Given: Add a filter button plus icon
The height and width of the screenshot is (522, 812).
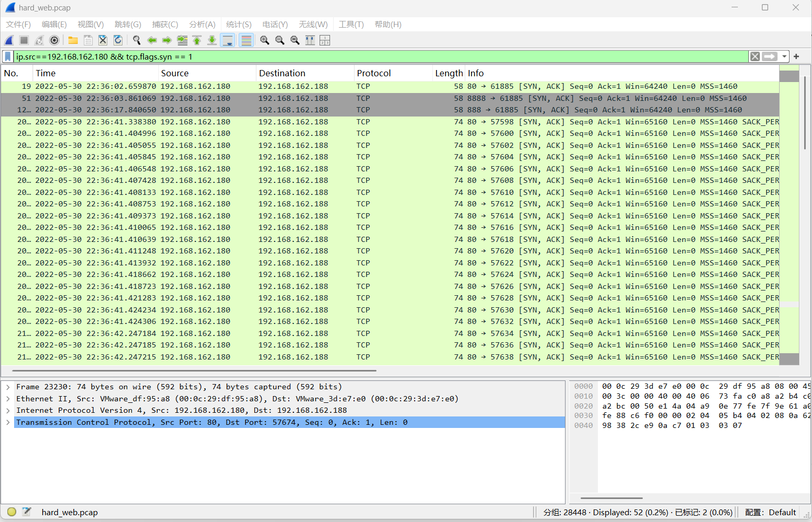Looking at the screenshot, I should tap(796, 56).
